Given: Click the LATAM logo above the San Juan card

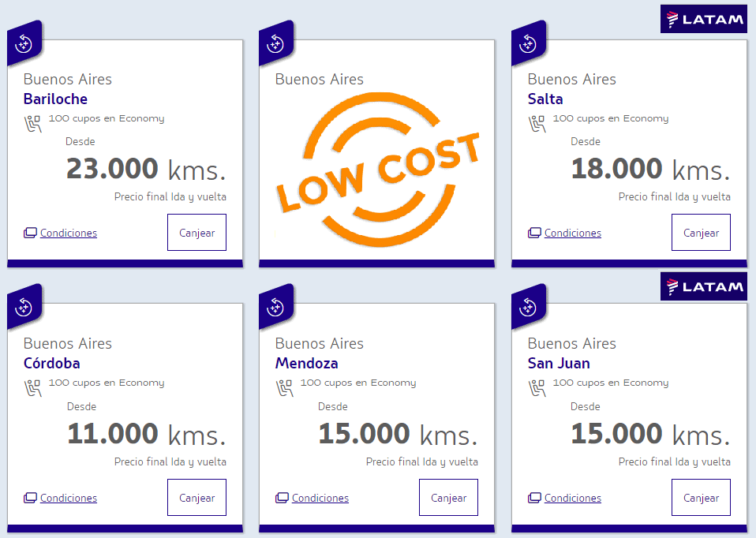Looking at the screenshot, I should (703, 287).
